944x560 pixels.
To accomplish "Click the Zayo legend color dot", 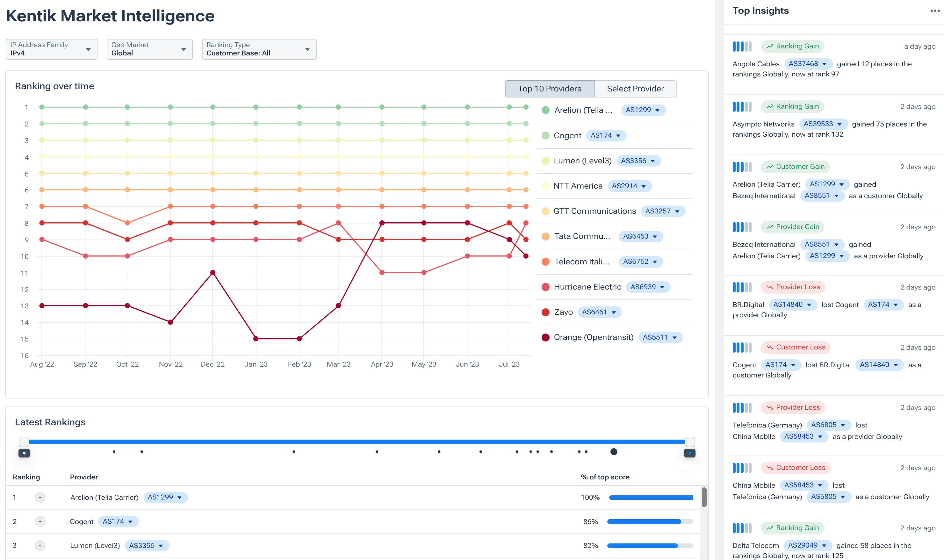I will [x=545, y=312].
